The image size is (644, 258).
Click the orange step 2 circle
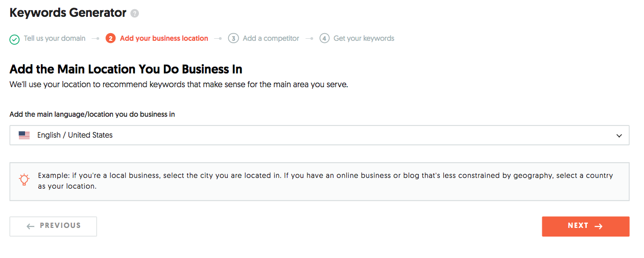[110, 38]
